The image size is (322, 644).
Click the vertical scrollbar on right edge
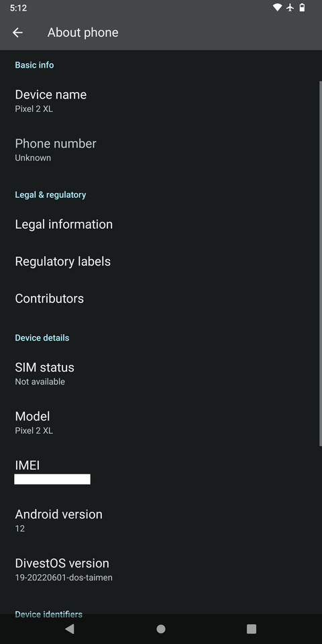click(321, 263)
